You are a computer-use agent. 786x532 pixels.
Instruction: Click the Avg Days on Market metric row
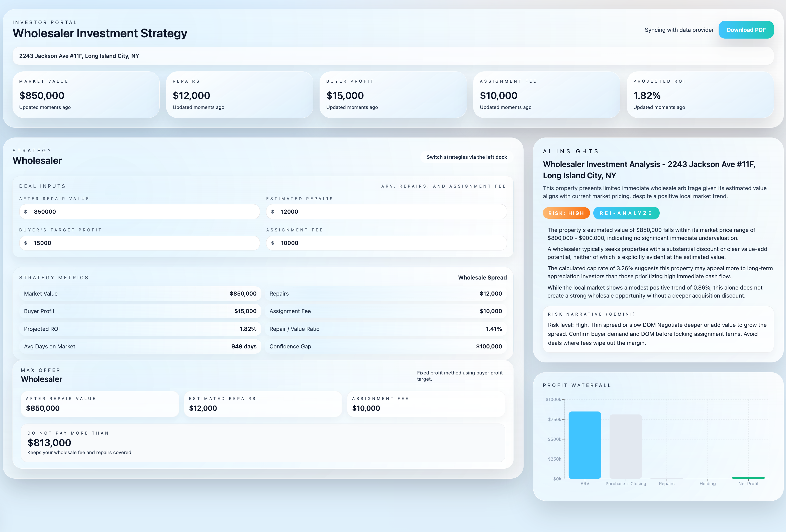140,346
